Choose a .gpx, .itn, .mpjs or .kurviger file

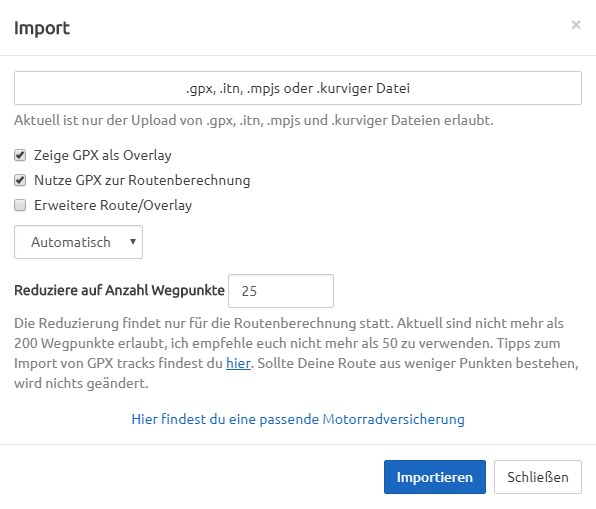click(x=298, y=88)
